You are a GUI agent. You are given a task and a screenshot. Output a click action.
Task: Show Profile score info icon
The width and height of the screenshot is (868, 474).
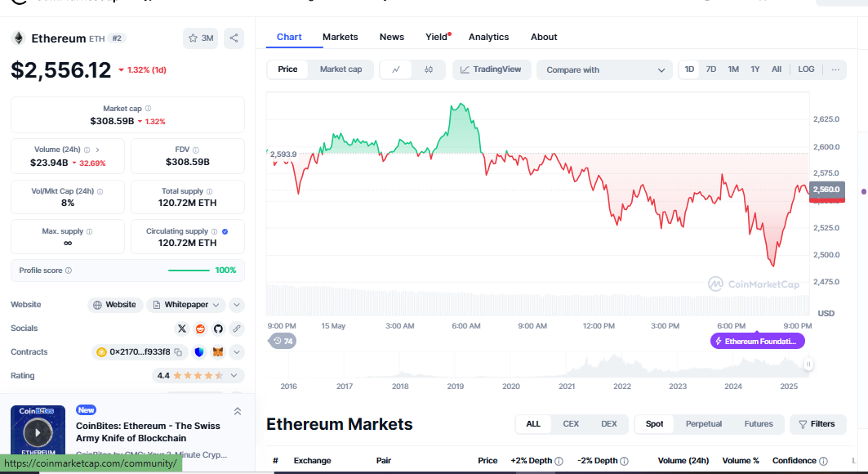click(x=69, y=271)
